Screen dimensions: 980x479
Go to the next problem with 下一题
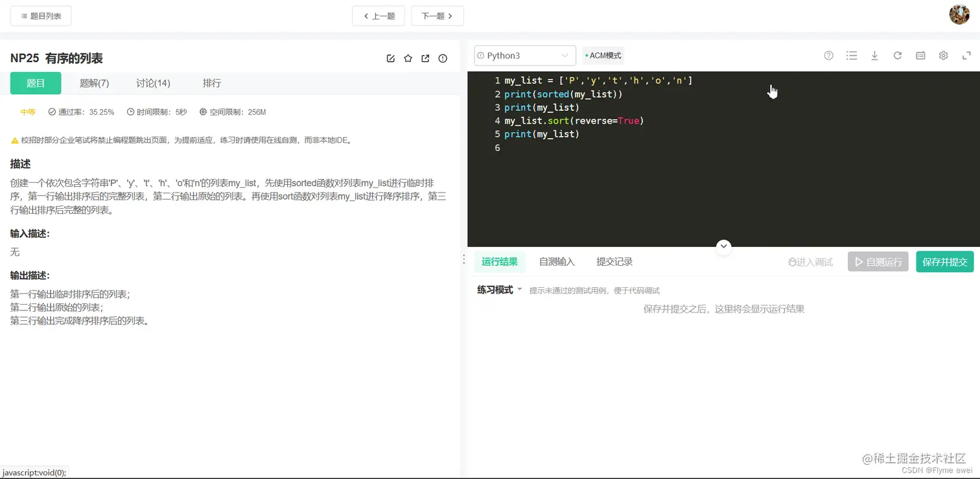pyautogui.click(x=437, y=16)
